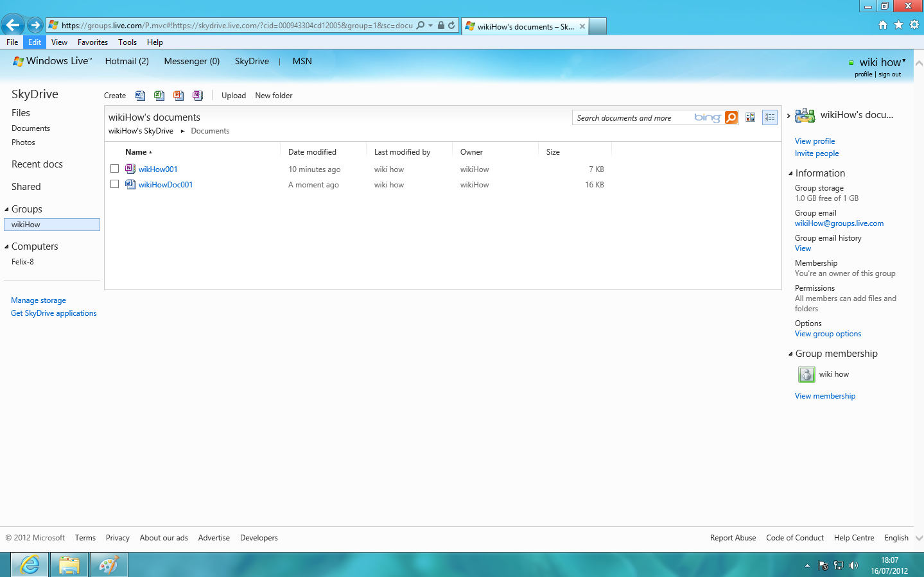924x577 pixels.
Task: Open Hotmail (2) link
Action: point(126,61)
